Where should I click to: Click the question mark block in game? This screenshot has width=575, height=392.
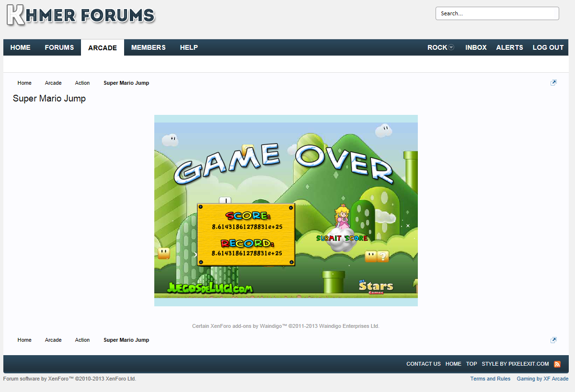click(383, 257)
